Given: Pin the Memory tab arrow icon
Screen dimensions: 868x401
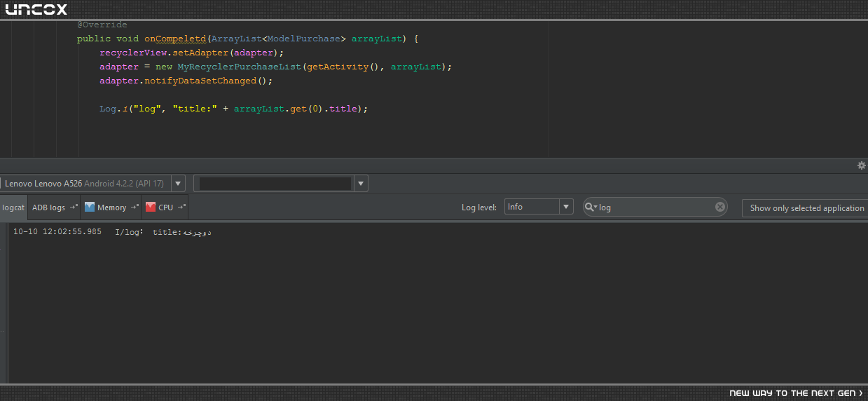Looking at the screenshot, I should [134, 207].
